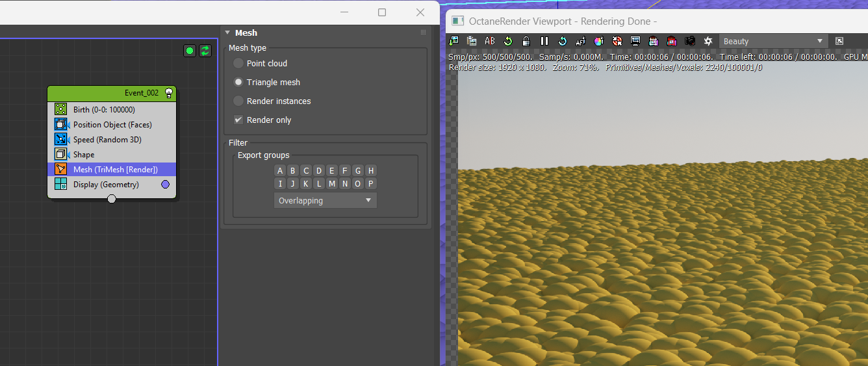Select the Mesh (TriMesh [Render]) operator
Image resolution: width=868 pixels, height=366 pixels.
pyautogui.click(x=112, y=169)
